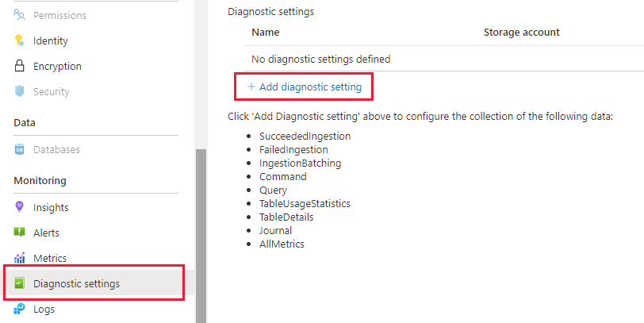Click the Identity key icon

point(20,40)
